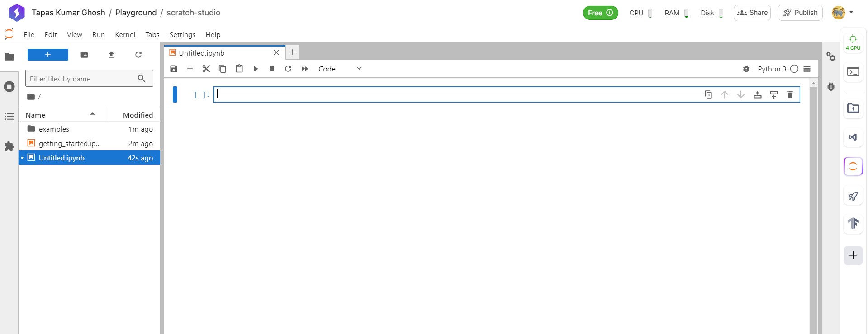The image size is (868, 334).
Task: Open a new launcher tab with plus
Action: [293, 52]
